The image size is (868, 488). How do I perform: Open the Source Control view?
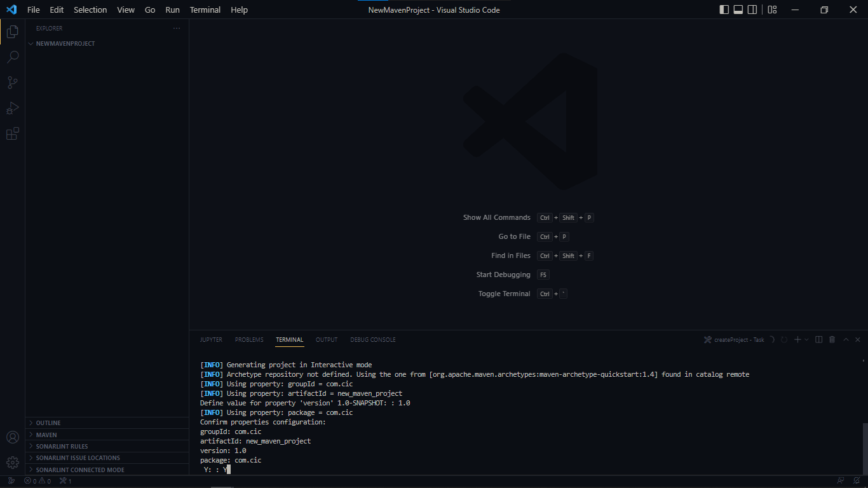pos(12,83)
